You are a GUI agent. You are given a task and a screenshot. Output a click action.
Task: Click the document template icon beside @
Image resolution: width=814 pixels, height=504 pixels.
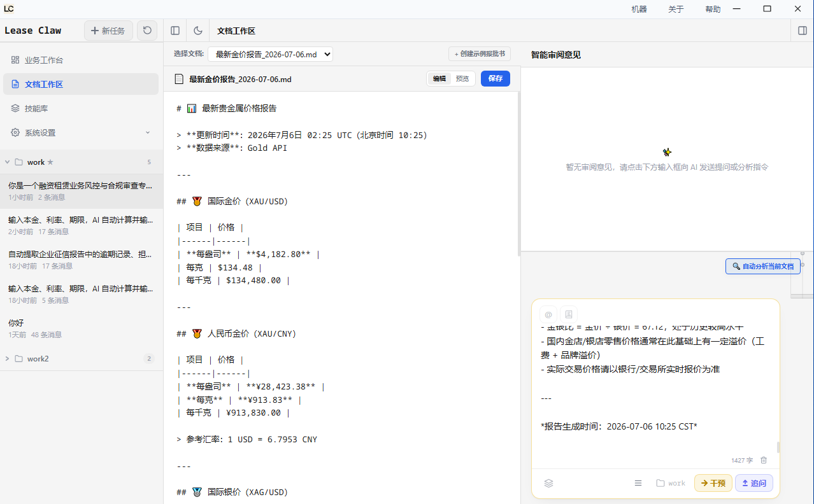[x=569, y=314]
